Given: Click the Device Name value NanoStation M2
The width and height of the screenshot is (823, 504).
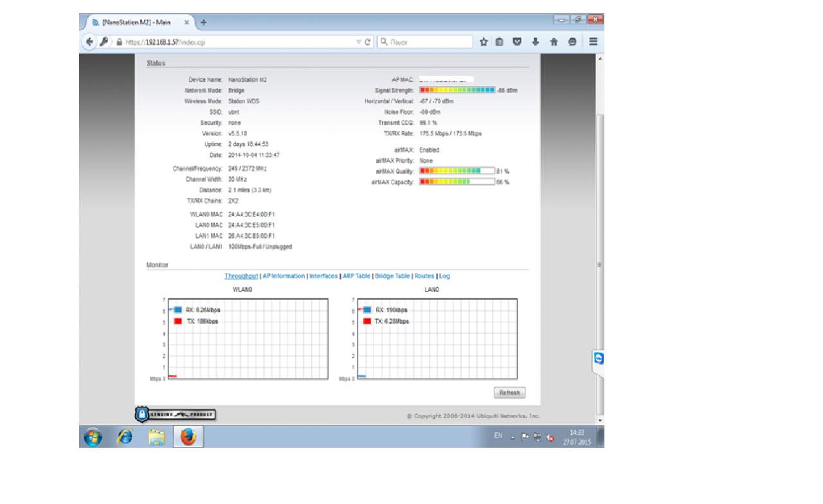Looking at the screenshot, I should [x=248, y=80].
